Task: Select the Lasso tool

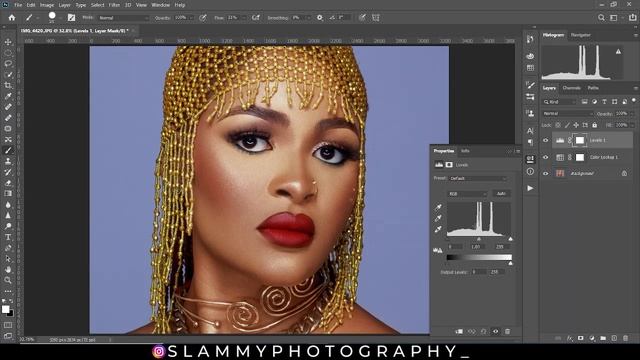Action: [8, 64]
